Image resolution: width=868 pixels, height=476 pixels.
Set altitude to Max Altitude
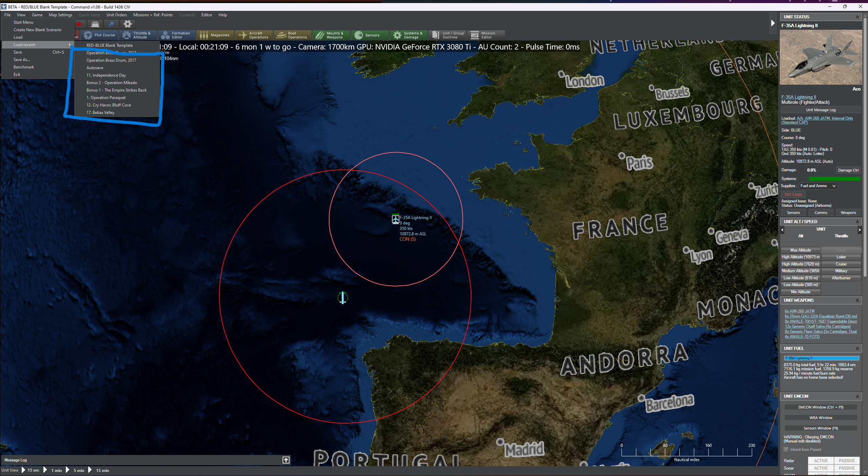pyautogui.click(x=800, y=250)
